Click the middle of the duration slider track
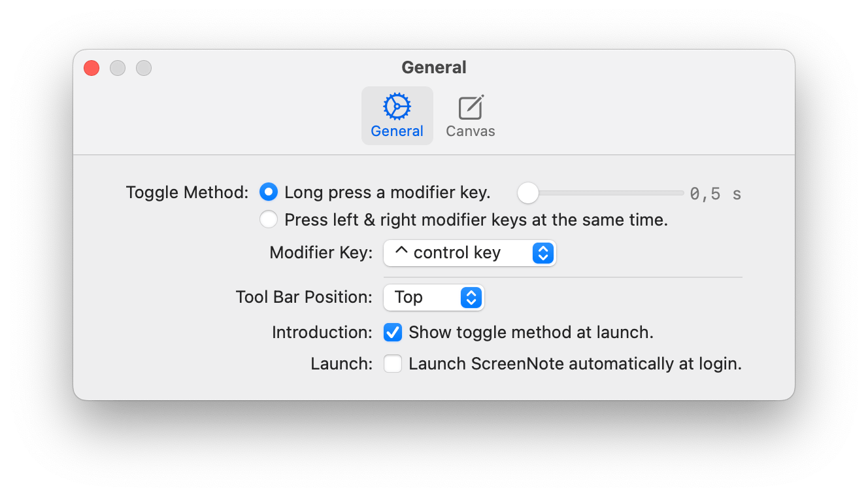This screenshot has height=497, width=868. tap(601, 193)
